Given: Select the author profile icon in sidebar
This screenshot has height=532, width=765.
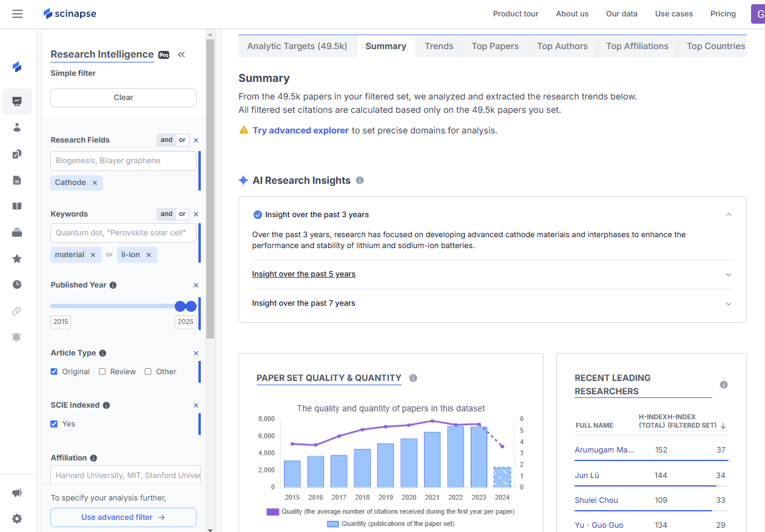Looking at the screenshot, I should pyautogui.click(x=17, y=128).
